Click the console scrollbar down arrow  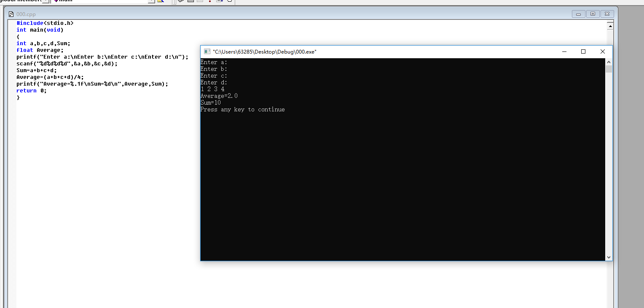(x=609, y=257)
